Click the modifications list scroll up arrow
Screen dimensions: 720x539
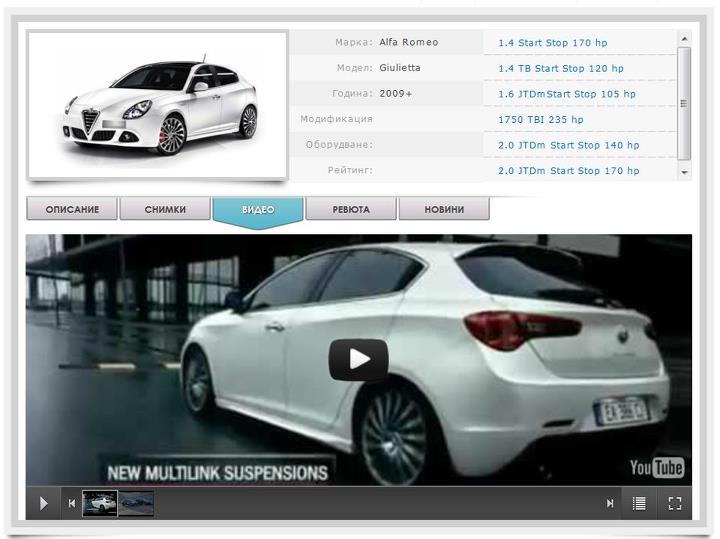coord(684,39)
